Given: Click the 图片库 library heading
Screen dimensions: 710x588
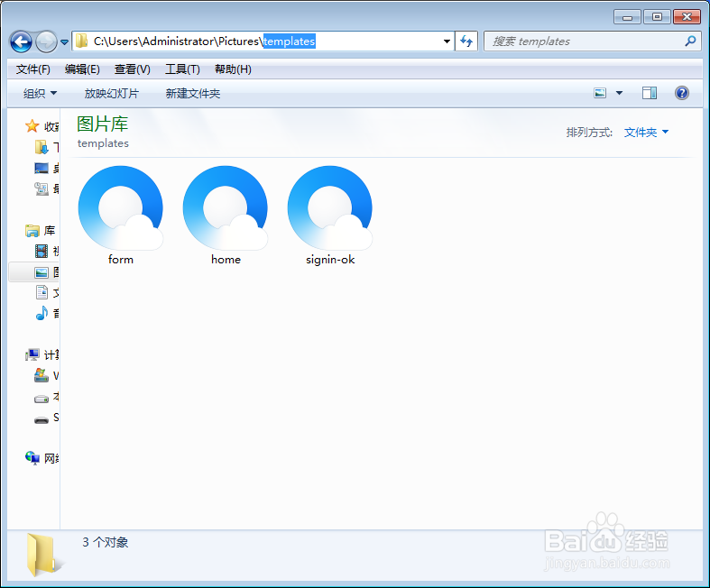Looking at the screenshot, I should click(x=102, y=124).
